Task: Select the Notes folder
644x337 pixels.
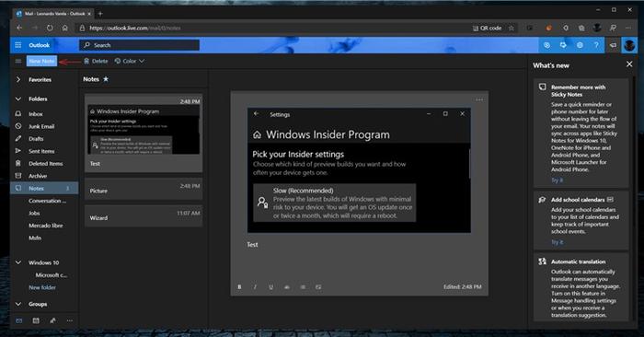Action: [44, 188]
